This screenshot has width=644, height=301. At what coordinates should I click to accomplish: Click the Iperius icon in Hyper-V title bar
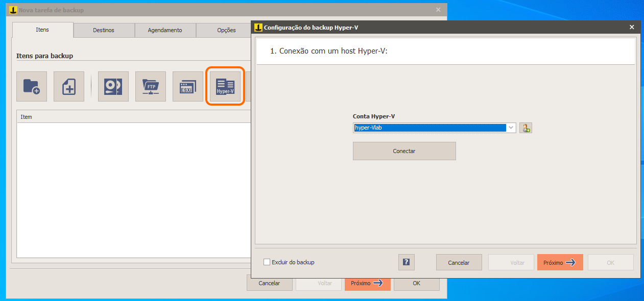click(x=258, y=28)
